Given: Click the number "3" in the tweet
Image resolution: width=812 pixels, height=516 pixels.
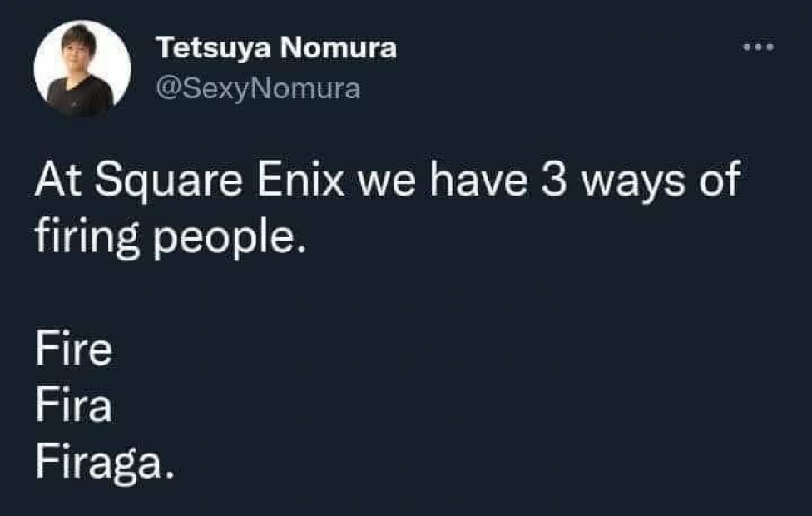Looking at the screenshot, I should coord(554,181).
